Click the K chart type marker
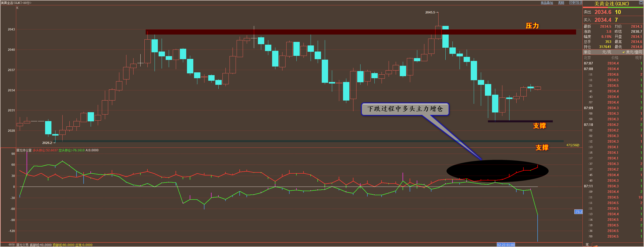This screenshot has height=247, width=644. click(x=17, y=8)
